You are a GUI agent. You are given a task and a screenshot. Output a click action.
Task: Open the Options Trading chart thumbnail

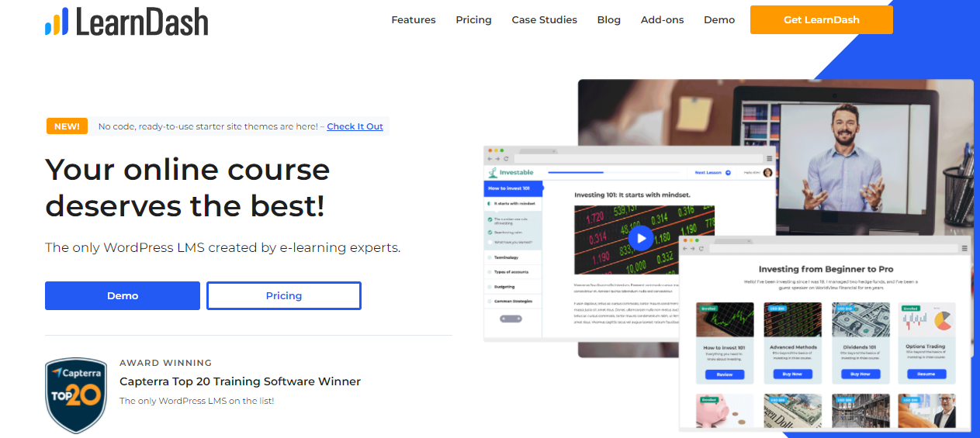pyautogui.click(x=926, y=319)
